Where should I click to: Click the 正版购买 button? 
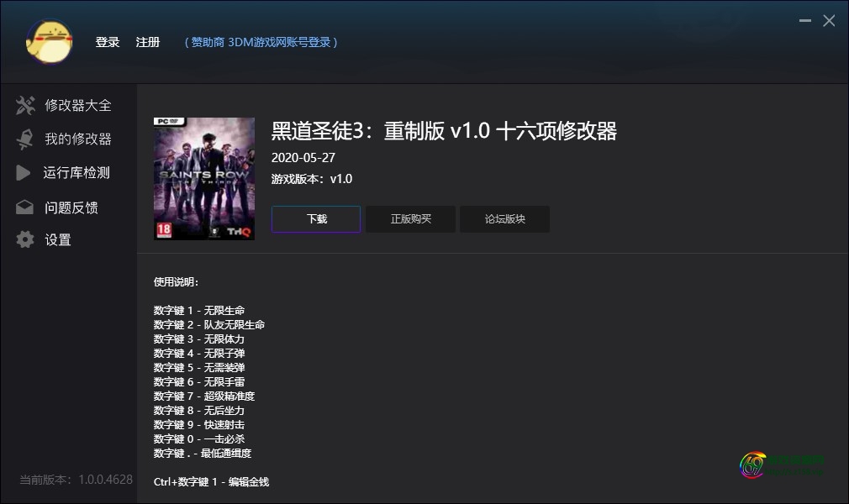pos(410,218)
